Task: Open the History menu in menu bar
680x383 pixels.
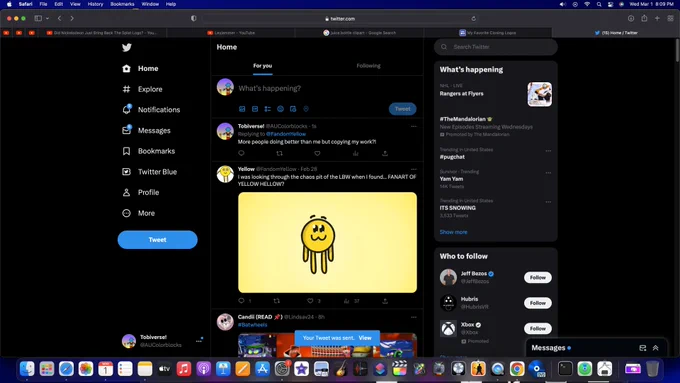Action: point(95,4)
